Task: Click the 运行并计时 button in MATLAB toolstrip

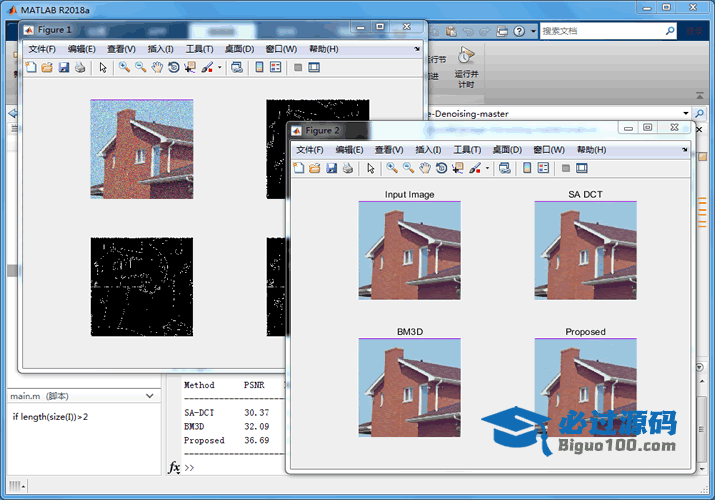Action: coord(466,67)
